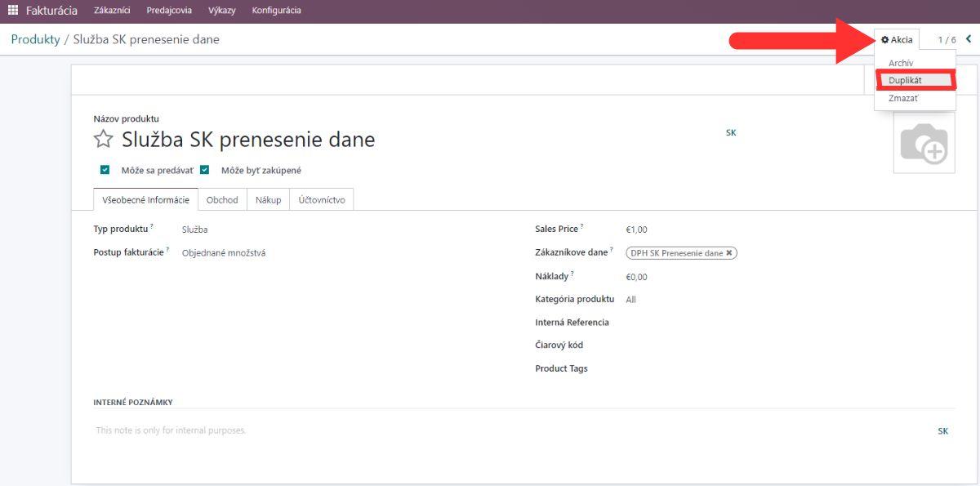
Task: Switch to the Účtovníctvo tab
Action: click(x=321, y=200)
